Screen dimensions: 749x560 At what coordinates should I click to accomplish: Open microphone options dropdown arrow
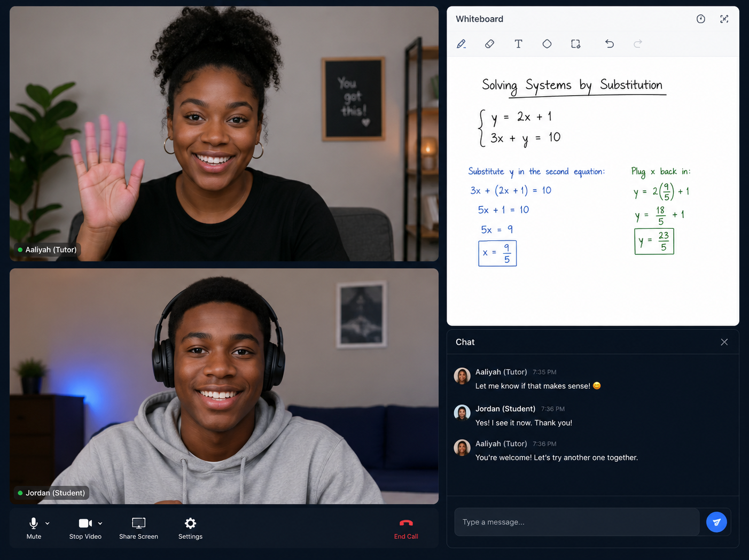48,524
